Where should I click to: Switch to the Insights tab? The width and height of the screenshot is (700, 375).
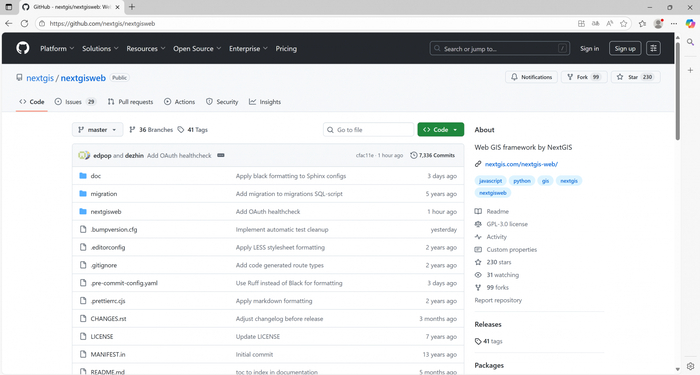pos(265,102)
